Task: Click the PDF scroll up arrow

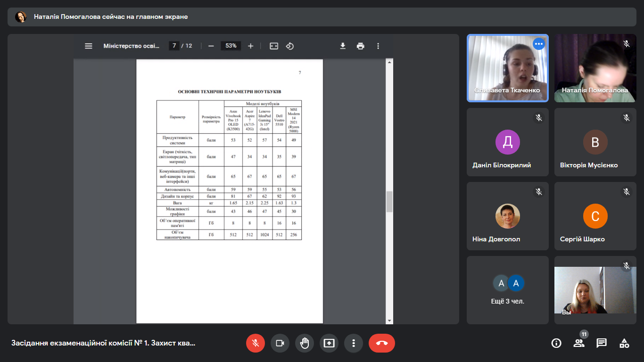Action: [x=389, y=62]
